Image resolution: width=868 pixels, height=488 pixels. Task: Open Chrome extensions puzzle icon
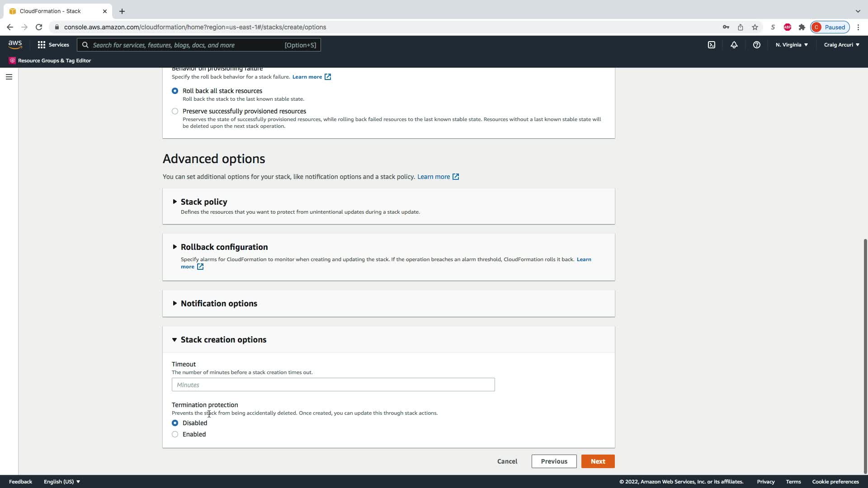[802, 27]
